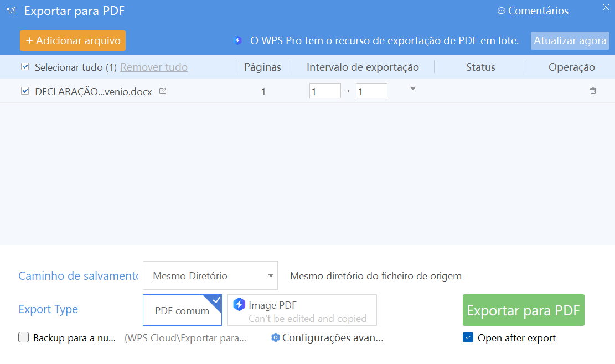
Task: Click the first page range input field
Action: tap(325, 90)
